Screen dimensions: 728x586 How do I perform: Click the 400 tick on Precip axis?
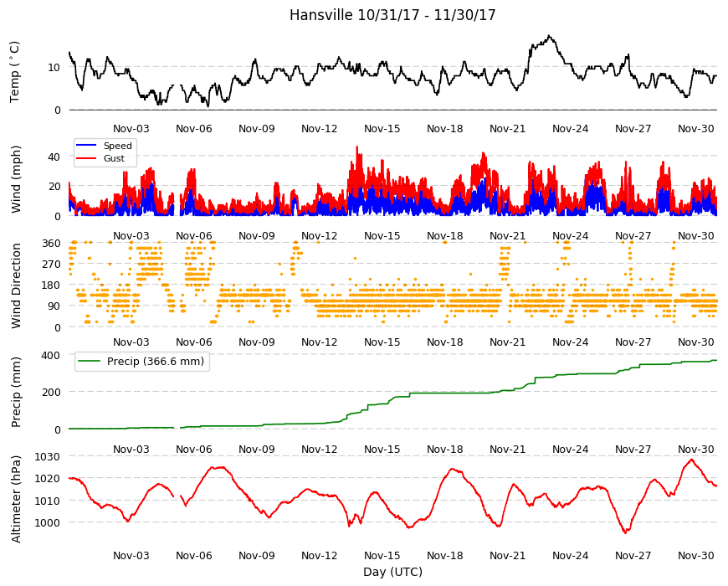(52, 355)
